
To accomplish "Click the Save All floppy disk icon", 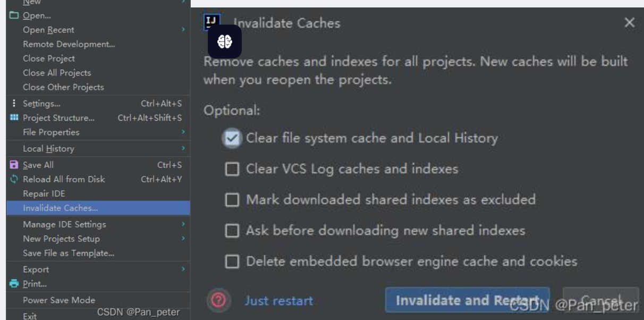I will [14, 165].
